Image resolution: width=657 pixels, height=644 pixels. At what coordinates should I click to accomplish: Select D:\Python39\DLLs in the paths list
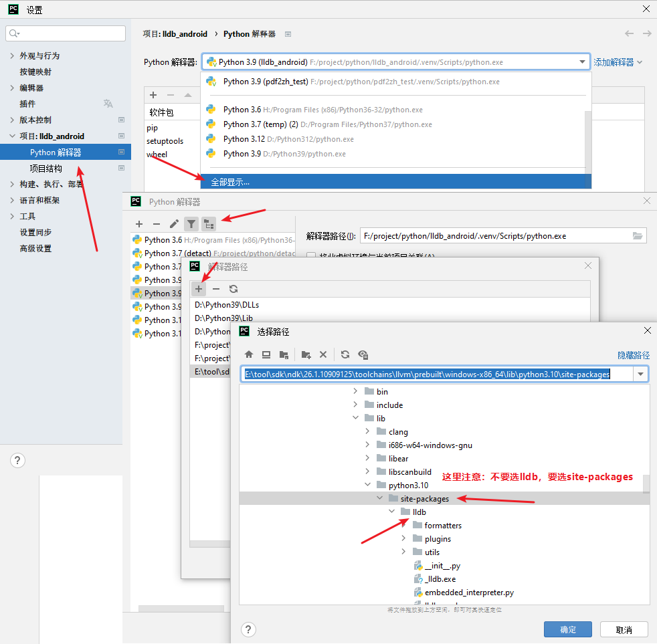click(227, 304)
